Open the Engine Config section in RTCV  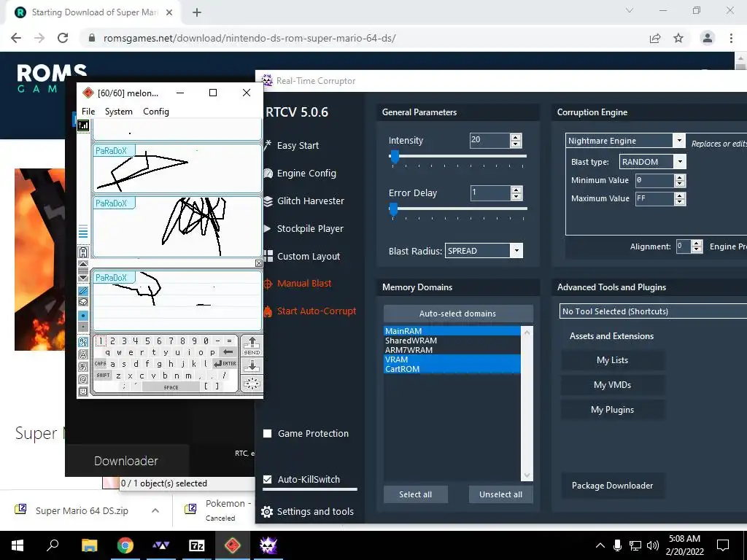300,174
